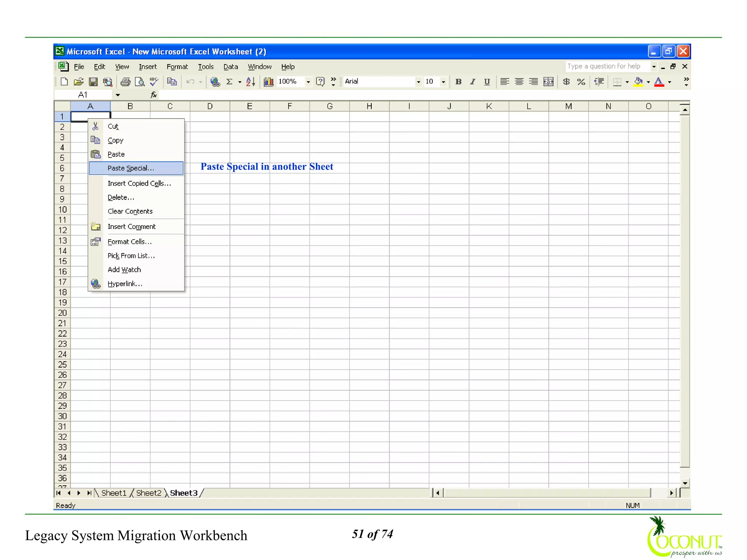Image resolution: width=747 pixels, height=560 pixels.
Task: Click the Borders icon in the toolbar
Action: click(617, 82)
